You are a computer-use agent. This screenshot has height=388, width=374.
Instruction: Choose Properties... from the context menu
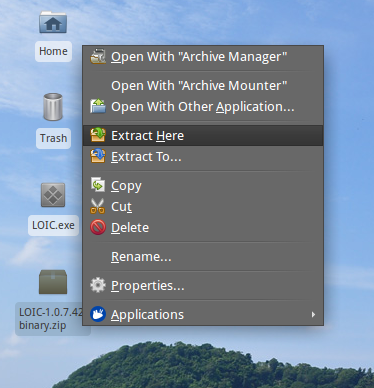click(203, 286)
